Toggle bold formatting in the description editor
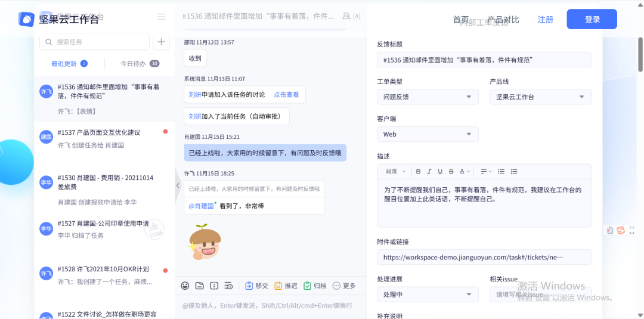The image size is (644, 319). (x=419, y=171)
